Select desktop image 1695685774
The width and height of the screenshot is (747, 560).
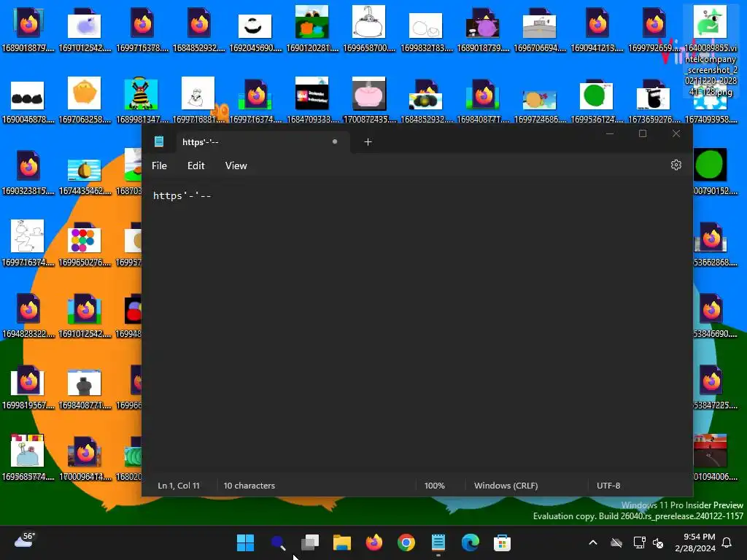click(28, 458)
